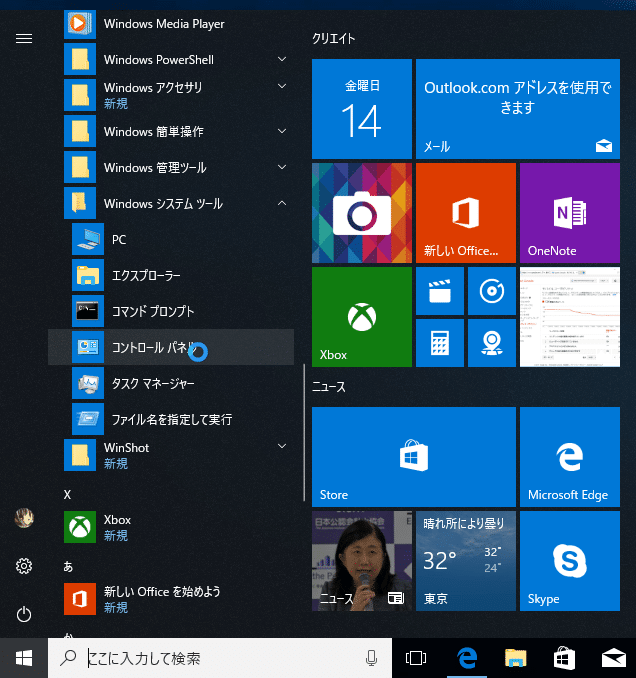The image size is (636, 678).
Task: Open Run dialog (ファイル名を指定して実行)
Action: click(x=171, y=419)
